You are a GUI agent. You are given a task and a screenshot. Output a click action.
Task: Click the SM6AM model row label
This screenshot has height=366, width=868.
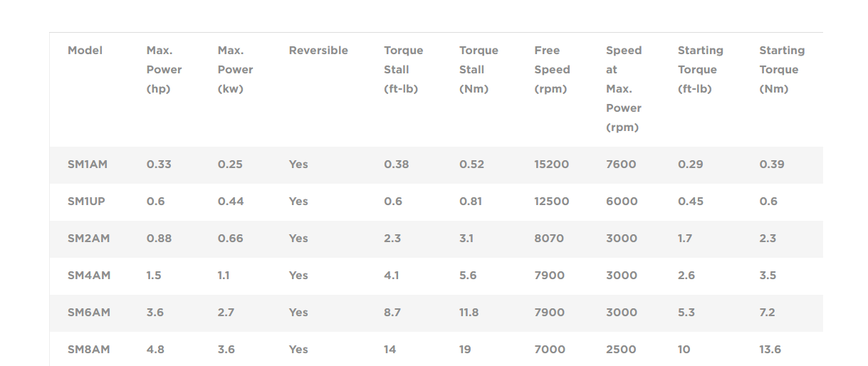coord(89,313)
